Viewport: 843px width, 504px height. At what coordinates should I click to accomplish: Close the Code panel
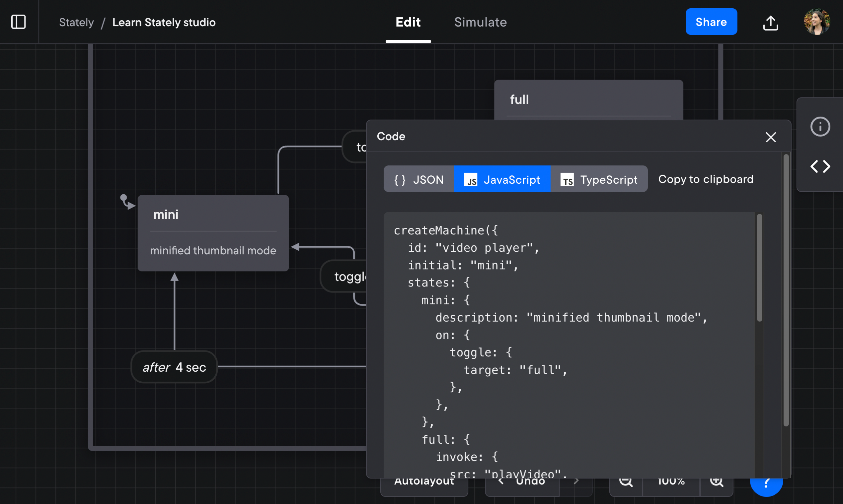pyautogui.click(x=771, y=137)
